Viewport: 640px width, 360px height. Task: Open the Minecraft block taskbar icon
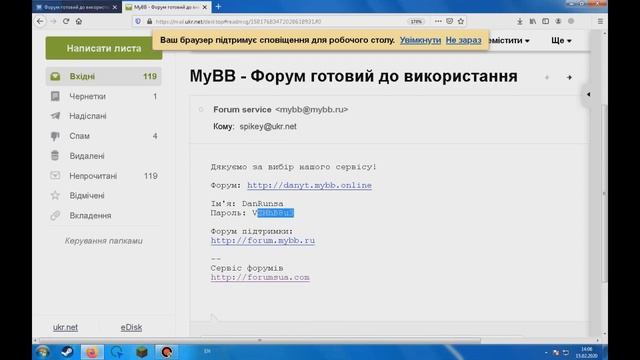(142, 352)
